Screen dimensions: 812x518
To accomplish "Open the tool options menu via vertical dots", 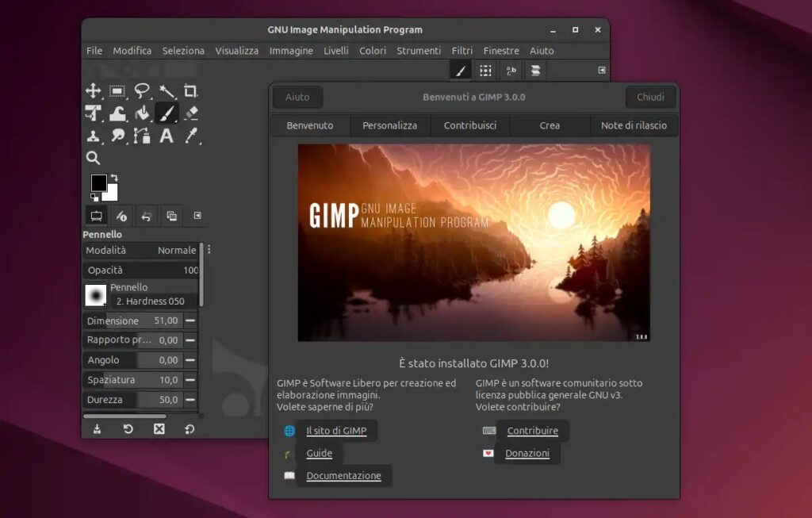I will point(209,248).
